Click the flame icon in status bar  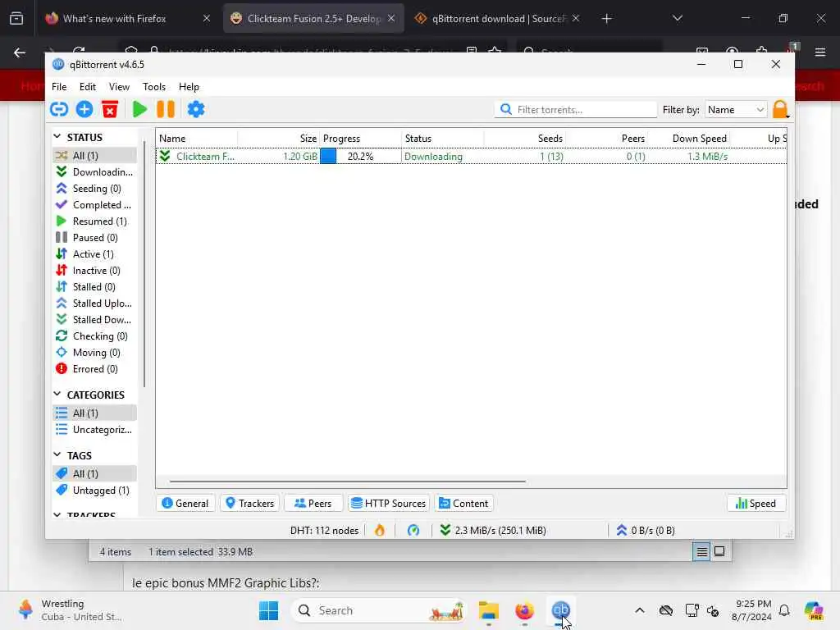point(380,531)
